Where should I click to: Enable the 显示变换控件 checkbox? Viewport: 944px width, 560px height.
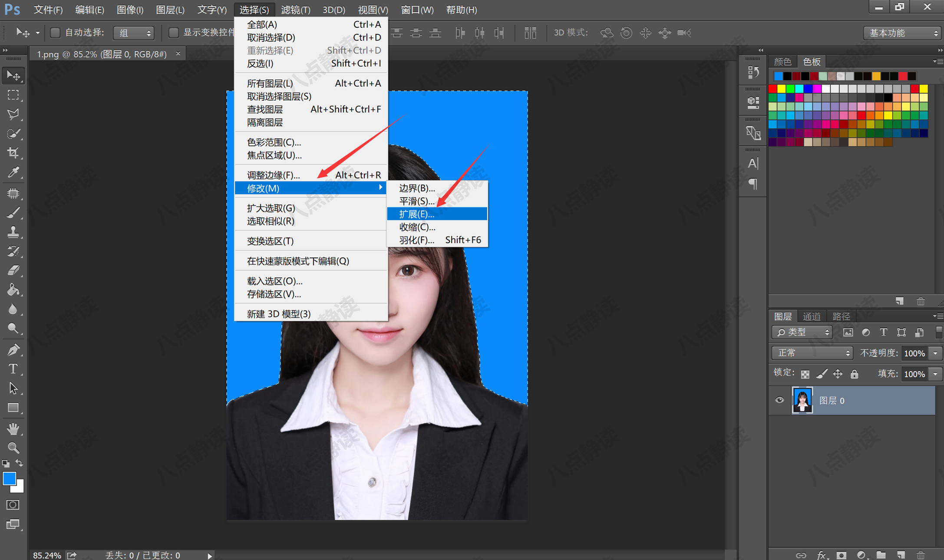[173, 32]
